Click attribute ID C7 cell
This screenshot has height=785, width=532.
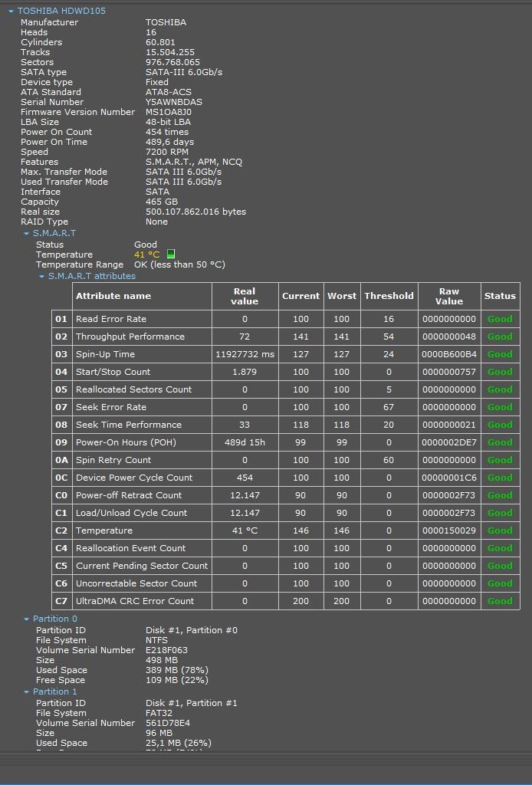[61, 601]
